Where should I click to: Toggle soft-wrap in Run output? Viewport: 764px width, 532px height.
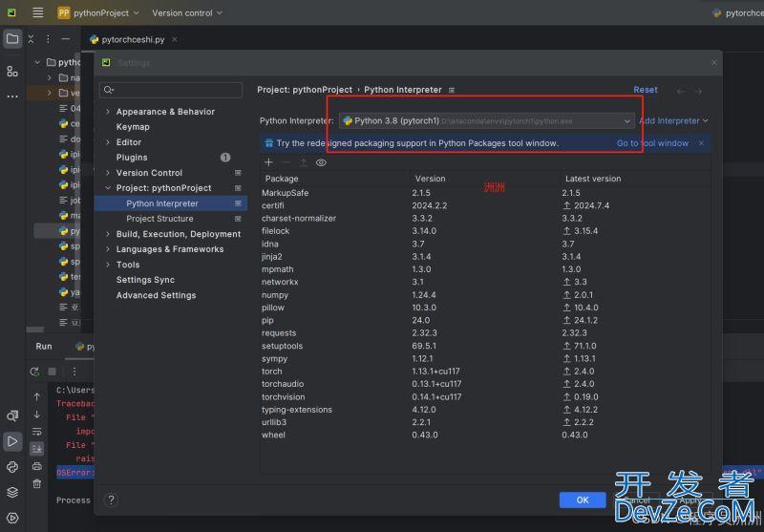pyautogui.click(x=37, y=432)
